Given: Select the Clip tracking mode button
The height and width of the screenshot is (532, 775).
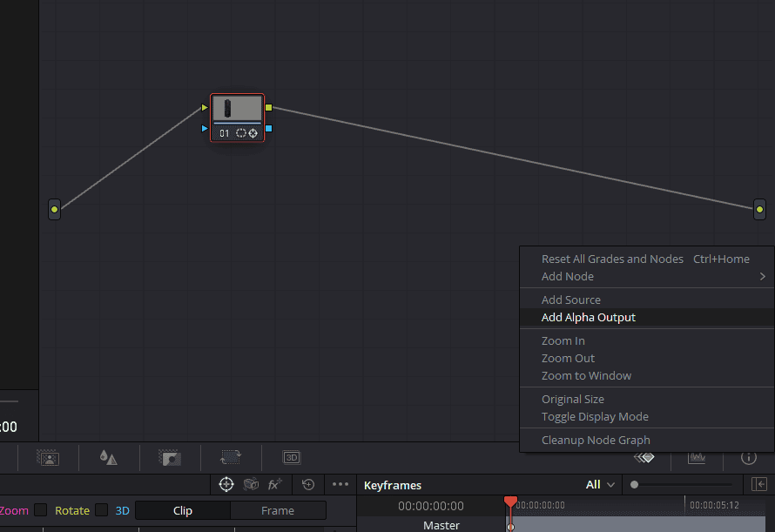Looking at the screenshot, I should coord(182,510).
